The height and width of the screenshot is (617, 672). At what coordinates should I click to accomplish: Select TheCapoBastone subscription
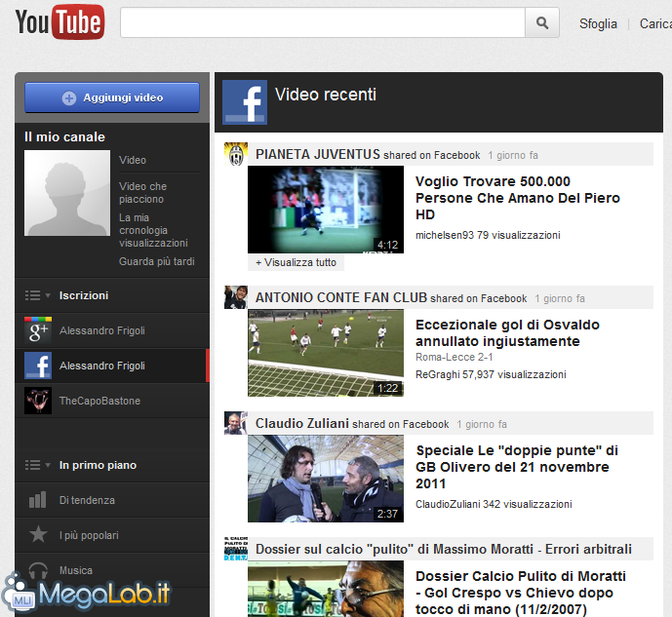point(112,401)
